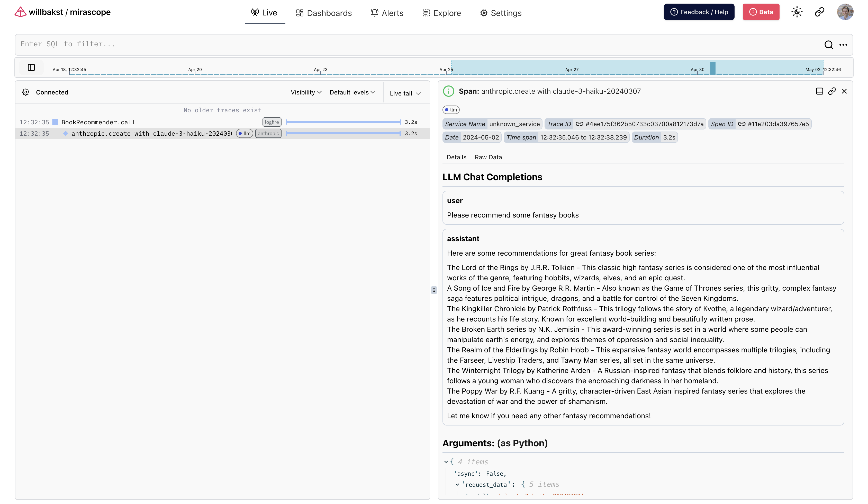Toggle the sidebar panel icon beside timeline
This screenshot has width=868, height=504.
click(31, 67)
